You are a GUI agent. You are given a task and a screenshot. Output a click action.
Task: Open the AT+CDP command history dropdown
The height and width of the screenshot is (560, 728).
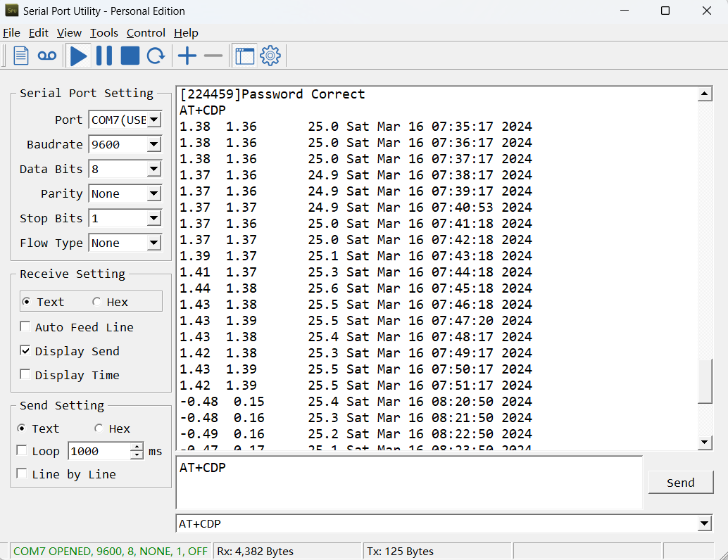(704, 524)
